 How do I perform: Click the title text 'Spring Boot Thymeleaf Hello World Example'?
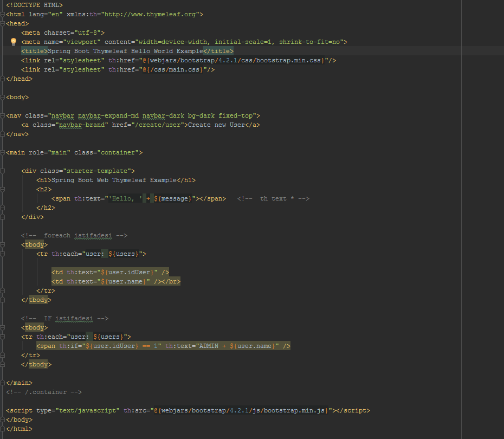pyautogui.click(x=125, y=51)
